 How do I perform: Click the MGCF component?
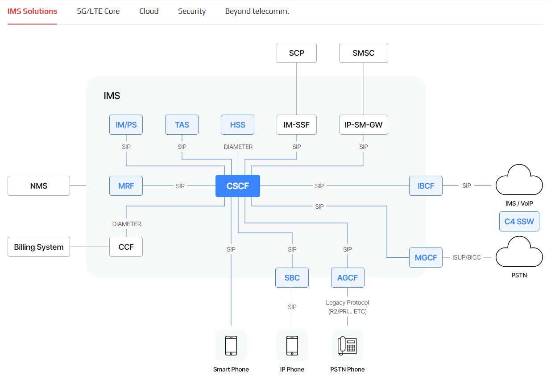(426, 258)
